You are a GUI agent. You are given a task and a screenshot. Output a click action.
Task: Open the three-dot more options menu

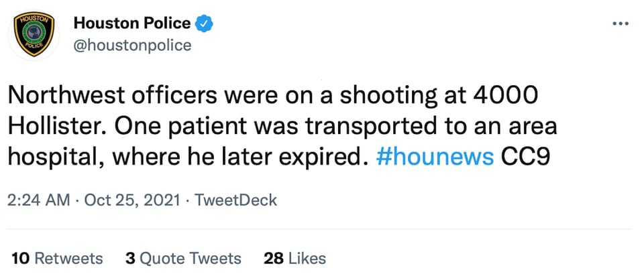pyautogui.click(x=620, y=23)
